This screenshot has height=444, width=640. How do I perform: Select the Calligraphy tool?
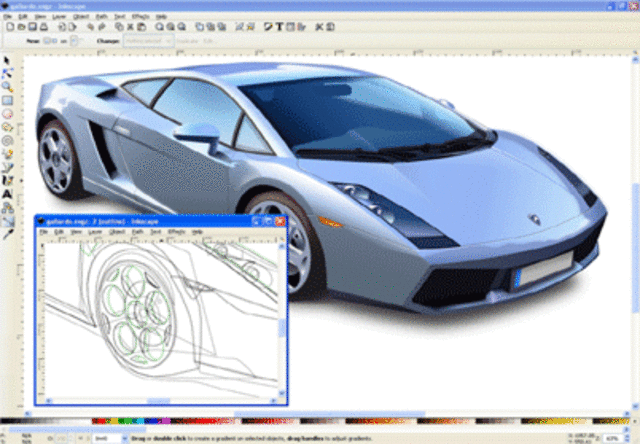(7, 180)
